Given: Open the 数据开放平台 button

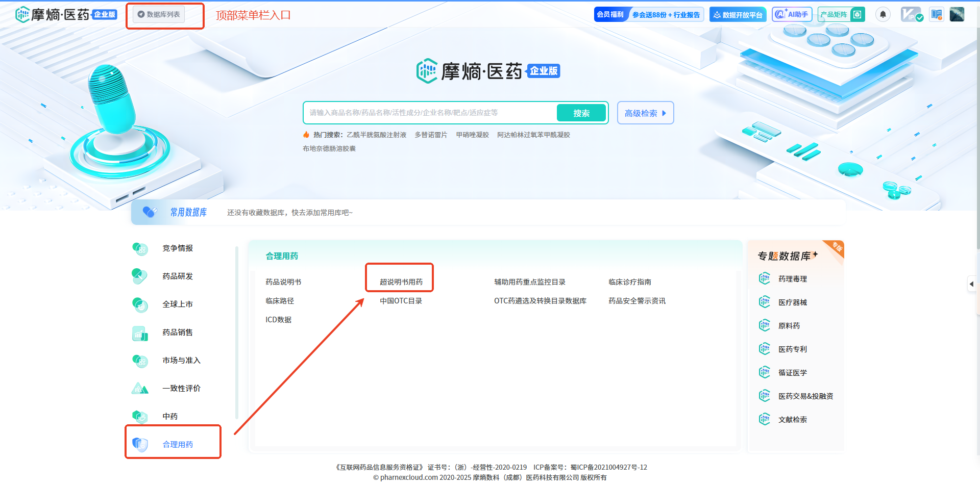Looking at the screenshot, I should tap(738, 14).
